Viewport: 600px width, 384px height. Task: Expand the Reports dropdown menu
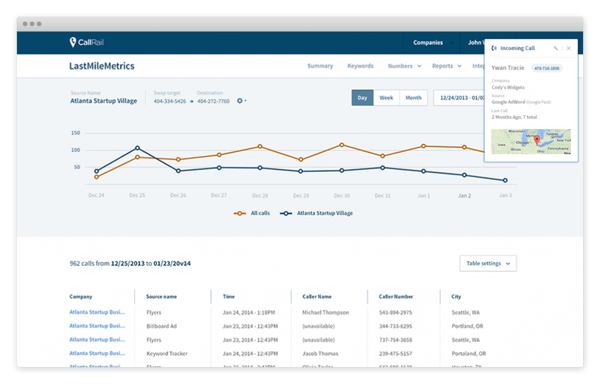(x=447, y=66)
